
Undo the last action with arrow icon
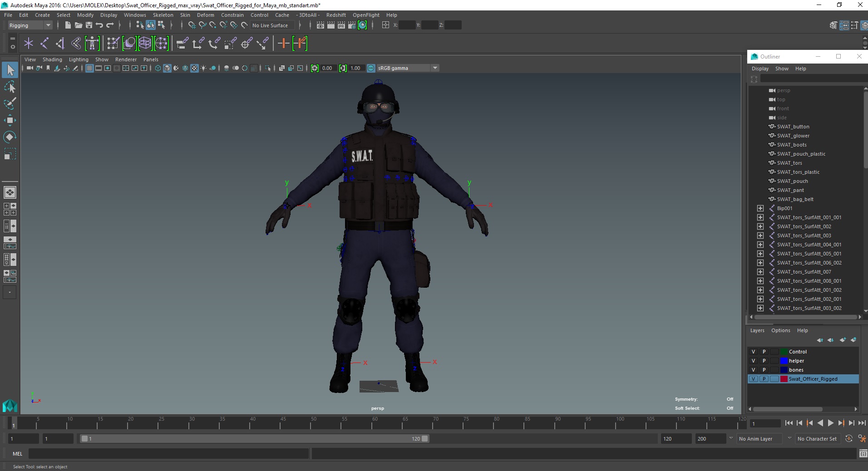click(x=99, y=25)
